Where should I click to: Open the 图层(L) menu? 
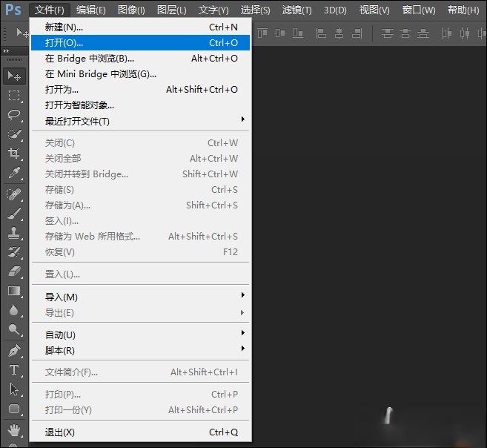click(172, 10)
